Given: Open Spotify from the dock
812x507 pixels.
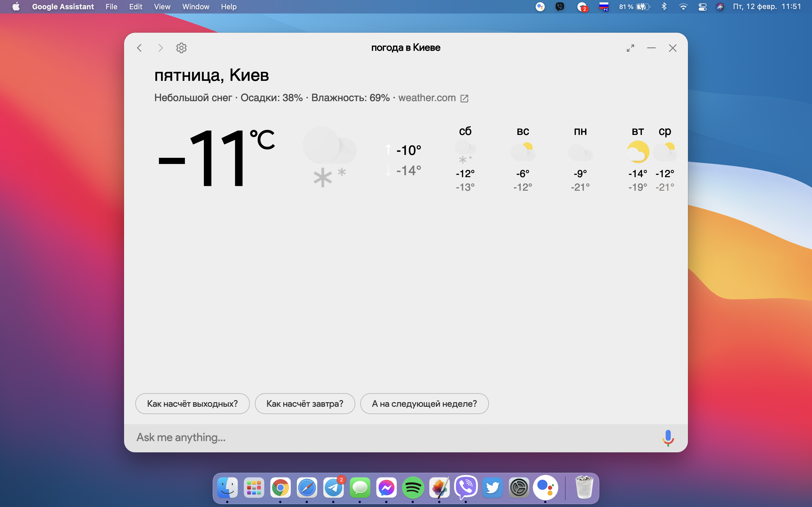Looking at the screenshot, I should tap(413, 488).
